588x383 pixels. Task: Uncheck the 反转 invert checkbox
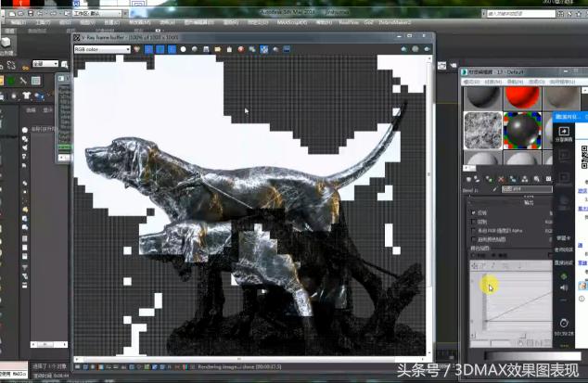pos(473,212)
